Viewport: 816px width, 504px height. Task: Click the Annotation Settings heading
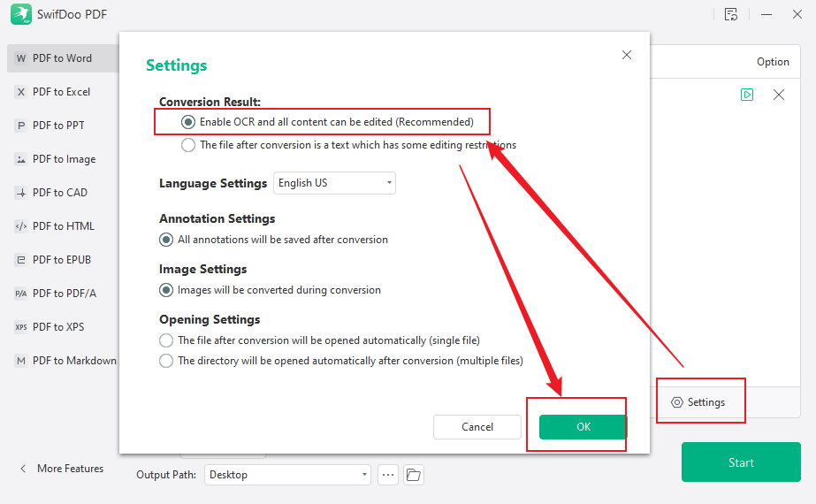point(217,218)
